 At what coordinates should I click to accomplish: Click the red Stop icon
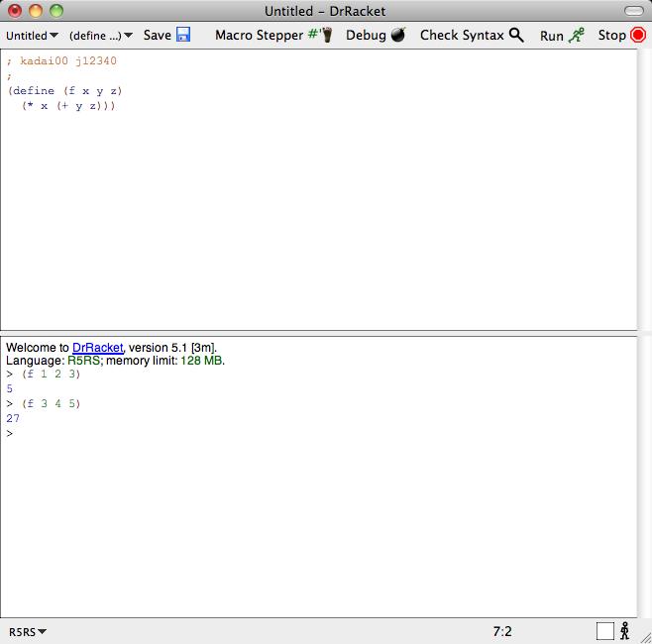(637, 35)
